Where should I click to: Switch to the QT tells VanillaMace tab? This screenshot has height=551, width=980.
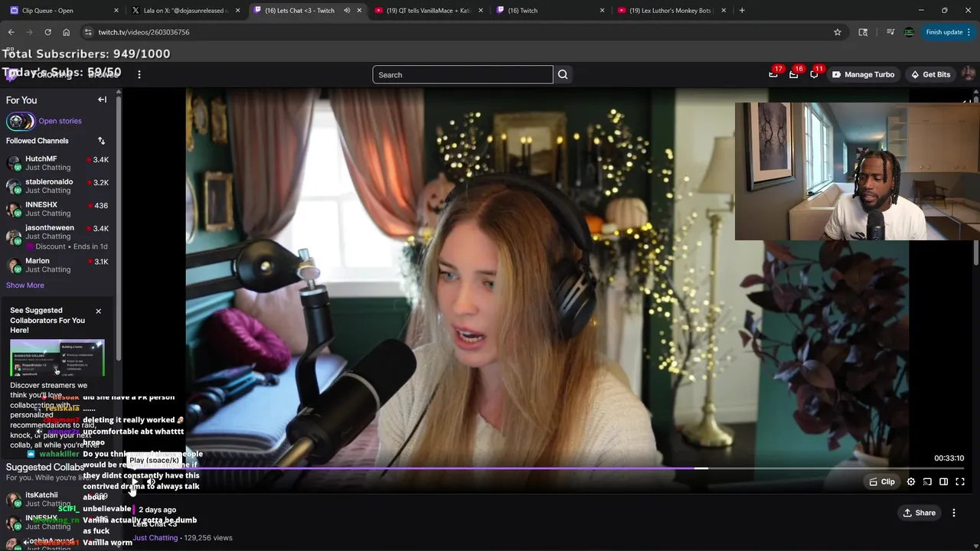[x=429, y=10]
